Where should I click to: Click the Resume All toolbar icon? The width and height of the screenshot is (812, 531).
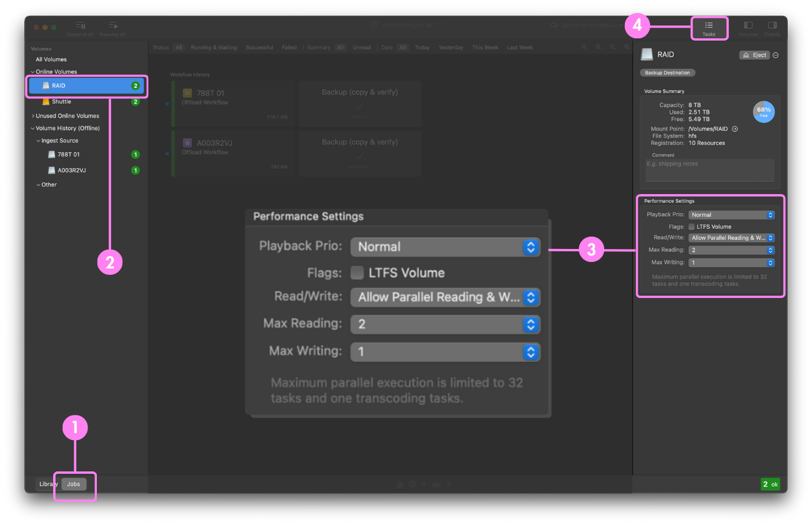pyautogui.click(x=113, y=27)
